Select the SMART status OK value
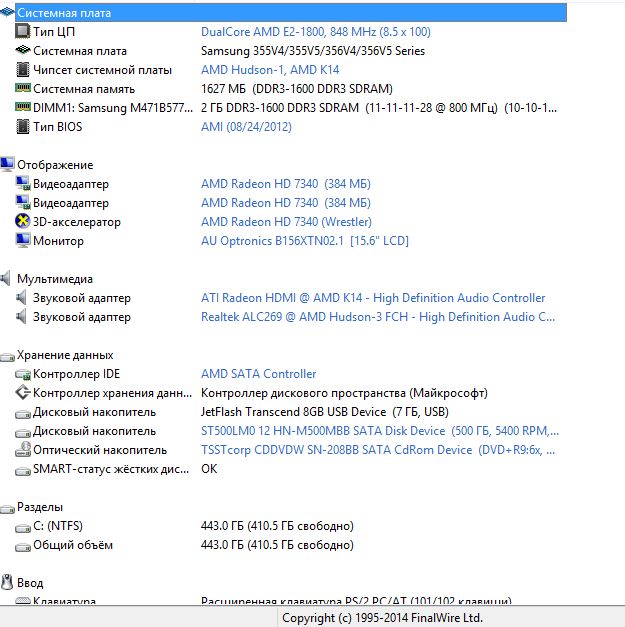625x627 pixels. pyautogui.click(x=209, y=469)
